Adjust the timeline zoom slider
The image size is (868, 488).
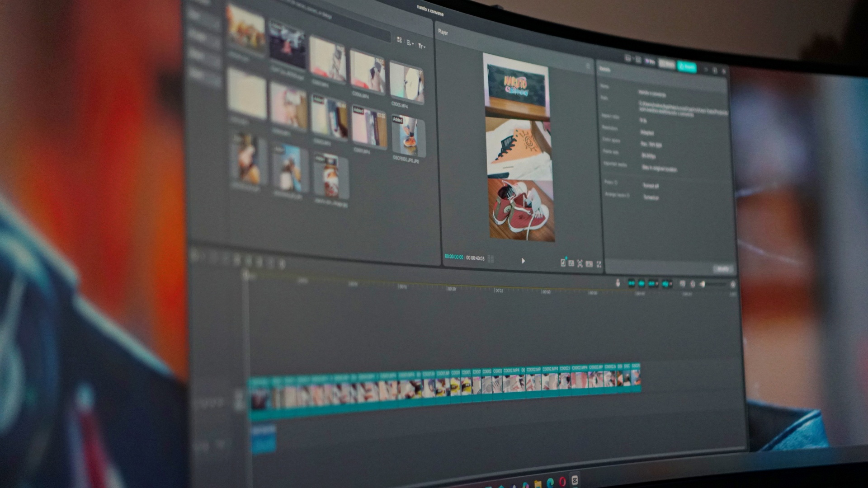[x=716, y=284]
